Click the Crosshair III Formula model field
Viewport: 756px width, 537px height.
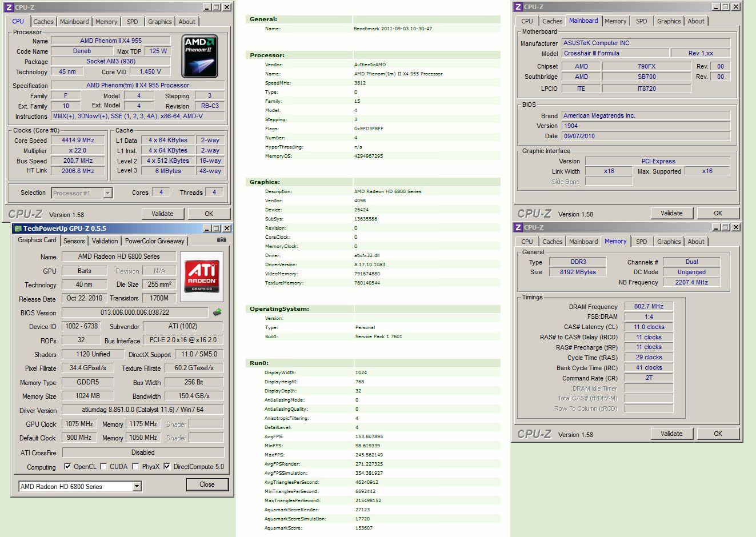tap(615, 54)
